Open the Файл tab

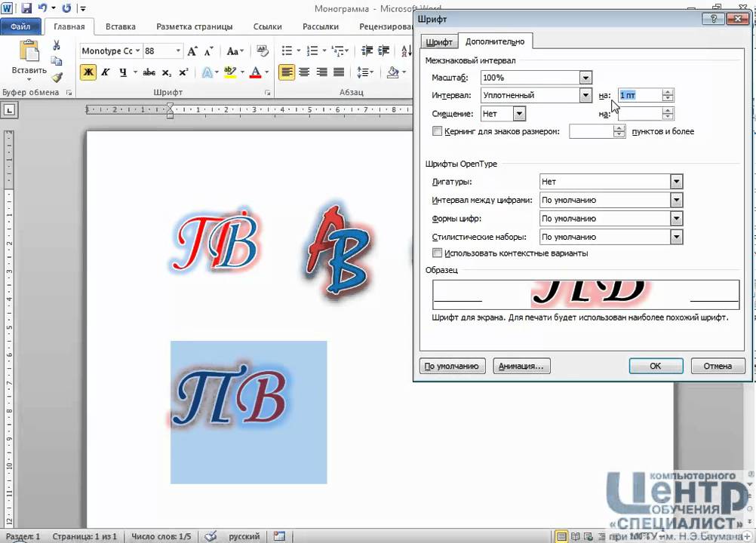[x=20, y=26]
